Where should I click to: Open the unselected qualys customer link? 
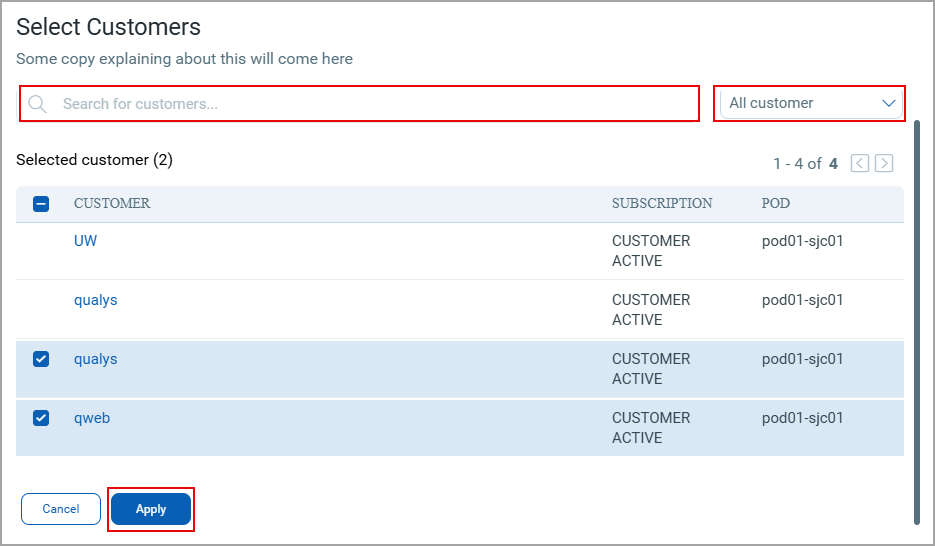coord(95,300)
